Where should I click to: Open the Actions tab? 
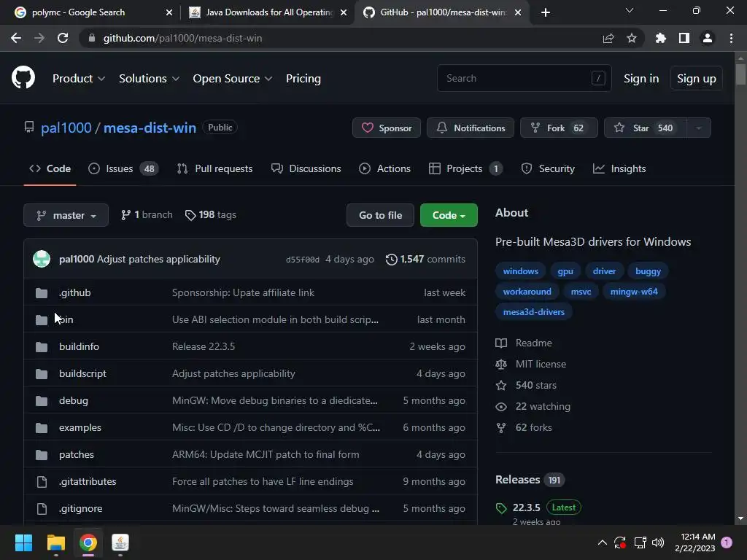tap(384, 168)
